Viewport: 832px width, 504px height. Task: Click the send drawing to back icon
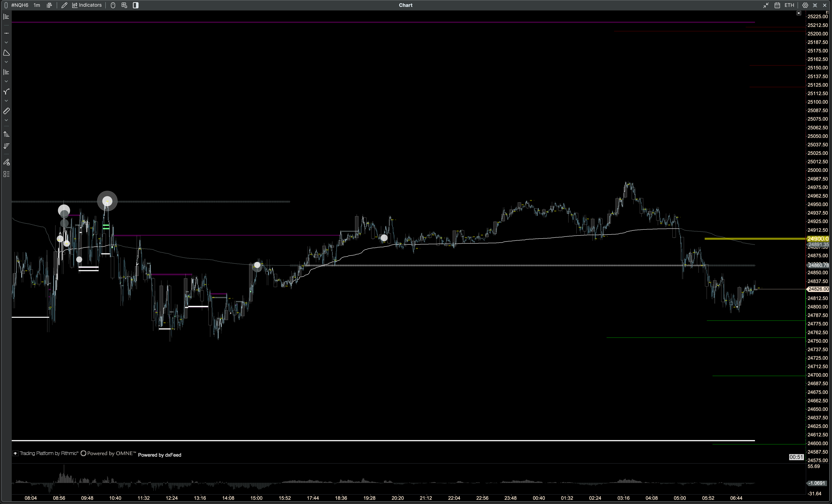tap(6, 146)
